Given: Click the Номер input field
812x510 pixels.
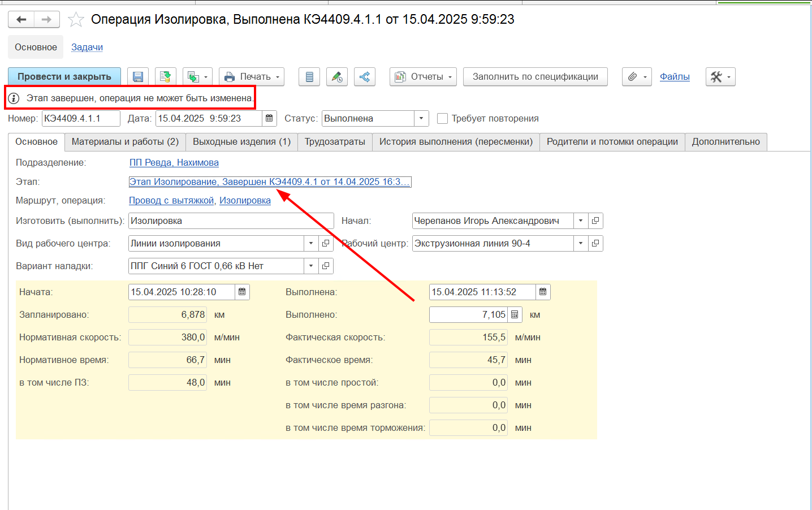Looking at the screenshot, I should coord(81,118).
